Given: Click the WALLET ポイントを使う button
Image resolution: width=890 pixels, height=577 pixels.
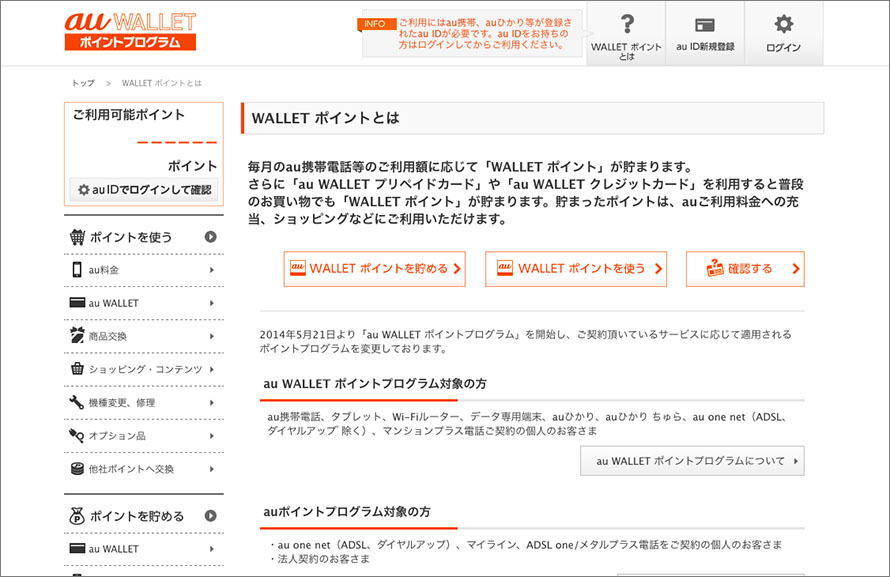Looking at the screenshot, I should 576,268.
